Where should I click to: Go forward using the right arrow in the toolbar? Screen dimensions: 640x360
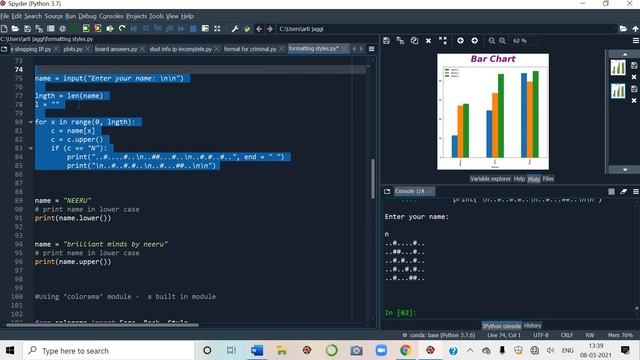270,29
